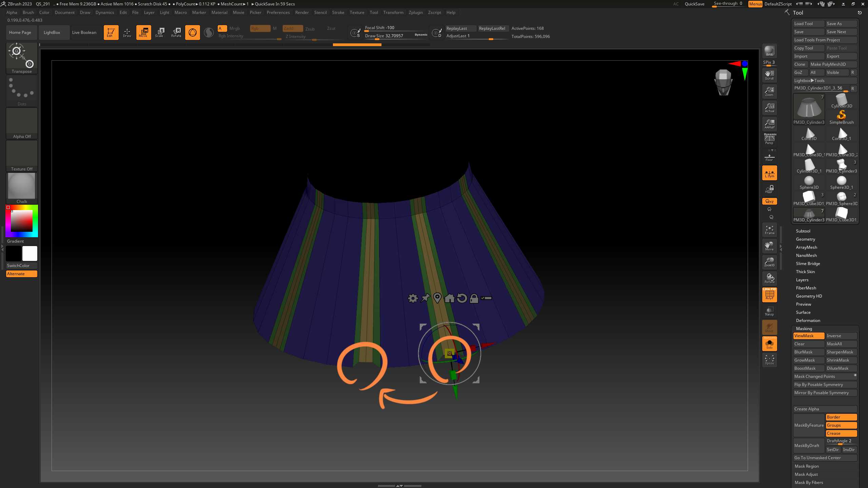The height and width of the screenshot is (488, 868).
Task: Click the BPR render icon
Action: pos(769,51)
